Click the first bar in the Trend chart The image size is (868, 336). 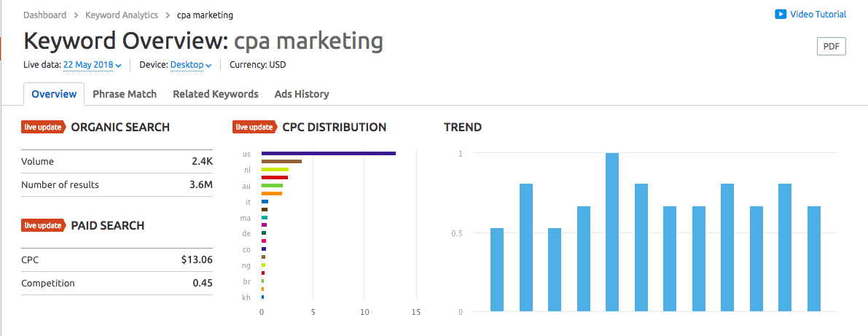point(497,270)
